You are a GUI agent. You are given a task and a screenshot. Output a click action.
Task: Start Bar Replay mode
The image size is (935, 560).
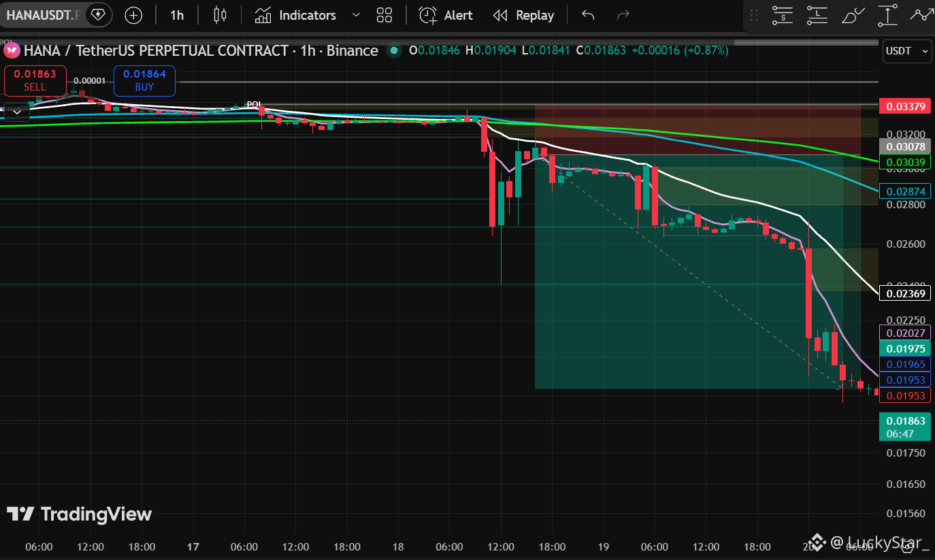coord(523,15)
